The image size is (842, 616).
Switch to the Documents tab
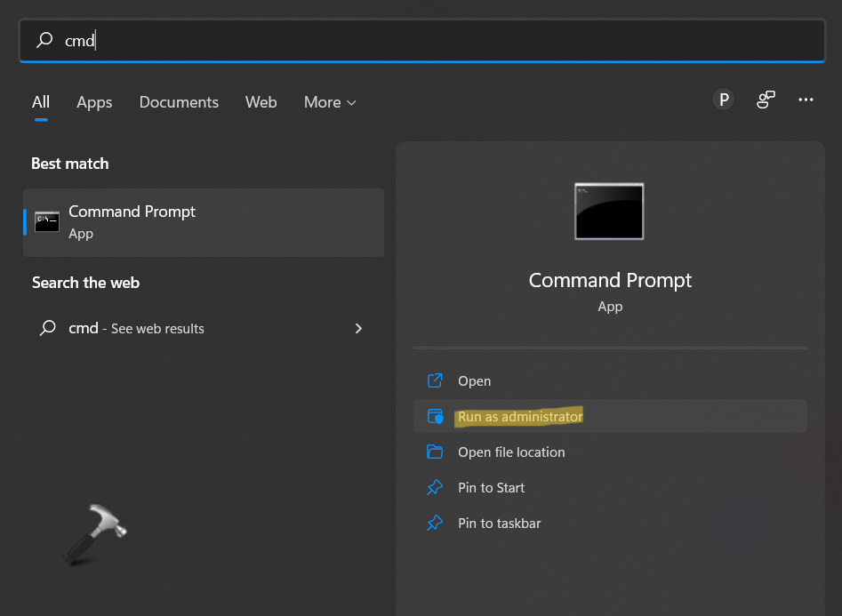[179, 102]
